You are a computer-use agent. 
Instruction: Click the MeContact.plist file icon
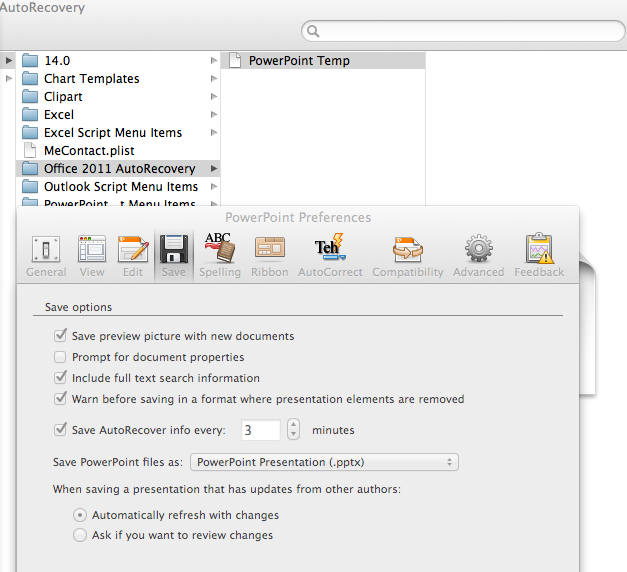[30, 150]
